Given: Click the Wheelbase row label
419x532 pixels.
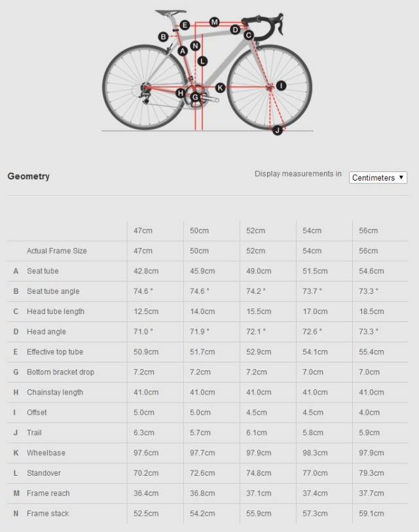Looking at the screenshot, I should [x=46, y=453].
